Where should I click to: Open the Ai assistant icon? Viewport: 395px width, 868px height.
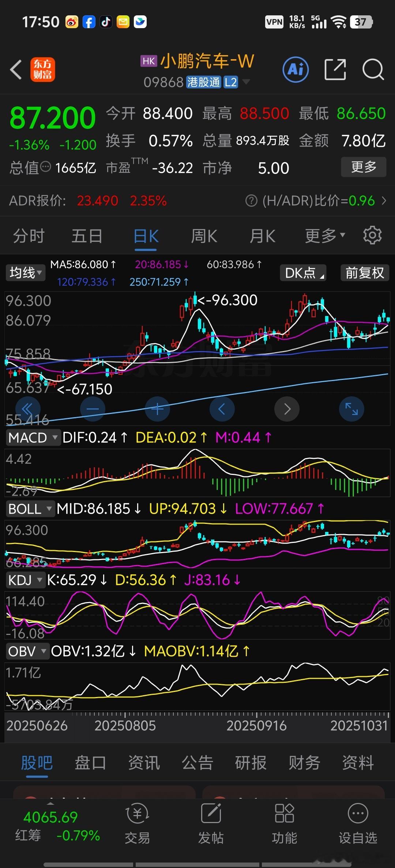296,69
